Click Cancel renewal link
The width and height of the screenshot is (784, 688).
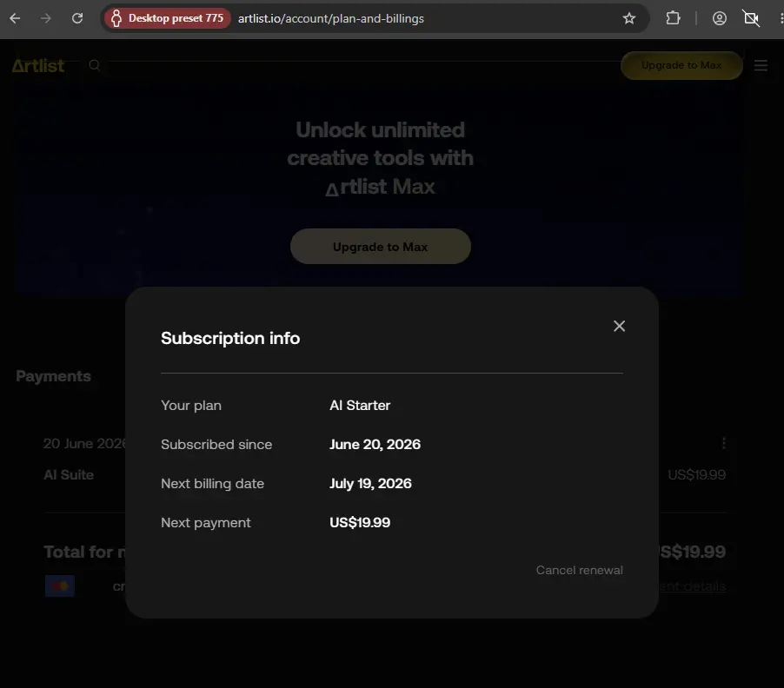coord(579,570)
